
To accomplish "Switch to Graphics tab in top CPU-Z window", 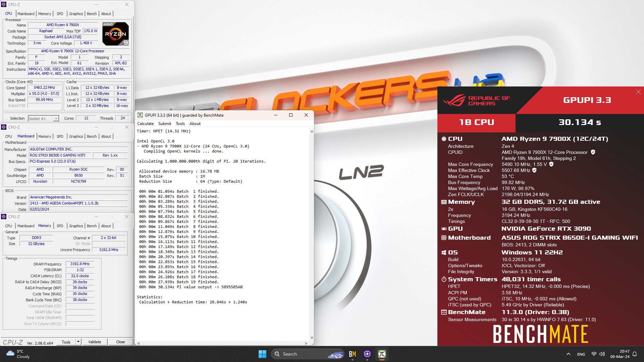I will (x=76, y=14).
